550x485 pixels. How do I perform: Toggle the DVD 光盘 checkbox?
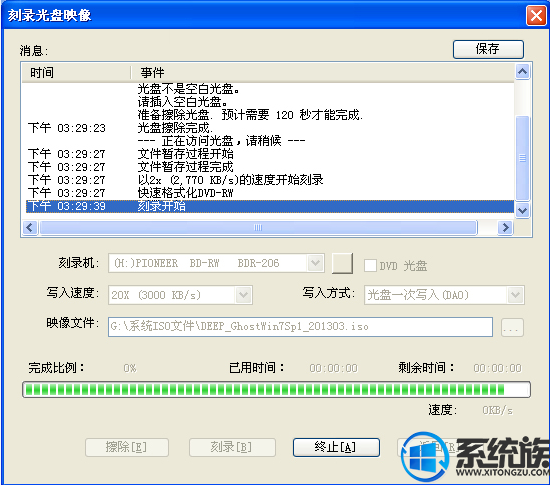[370, 265]
